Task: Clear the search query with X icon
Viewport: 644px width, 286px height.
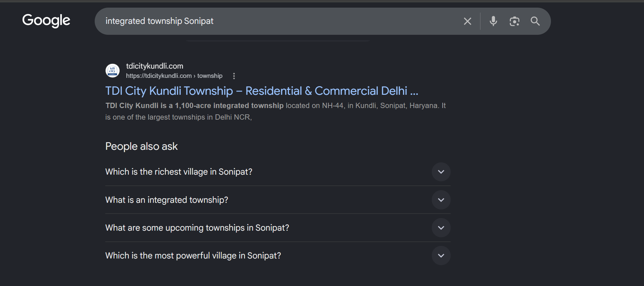Action: point(467,21)
